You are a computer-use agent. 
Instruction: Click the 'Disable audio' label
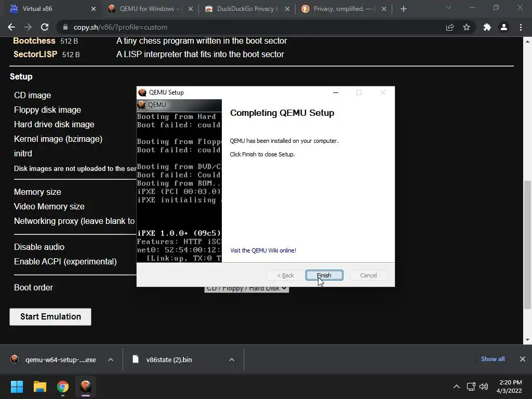click(x=39, y=247)
